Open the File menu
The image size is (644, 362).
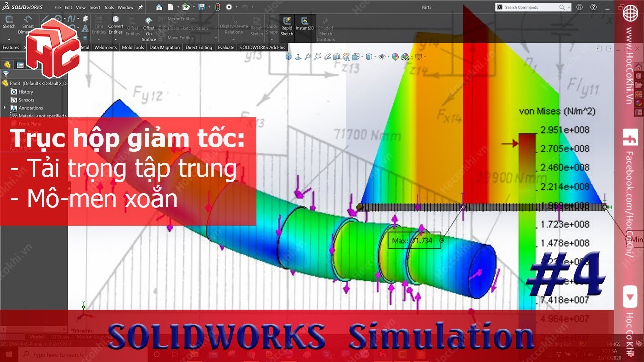coord(57,8)
